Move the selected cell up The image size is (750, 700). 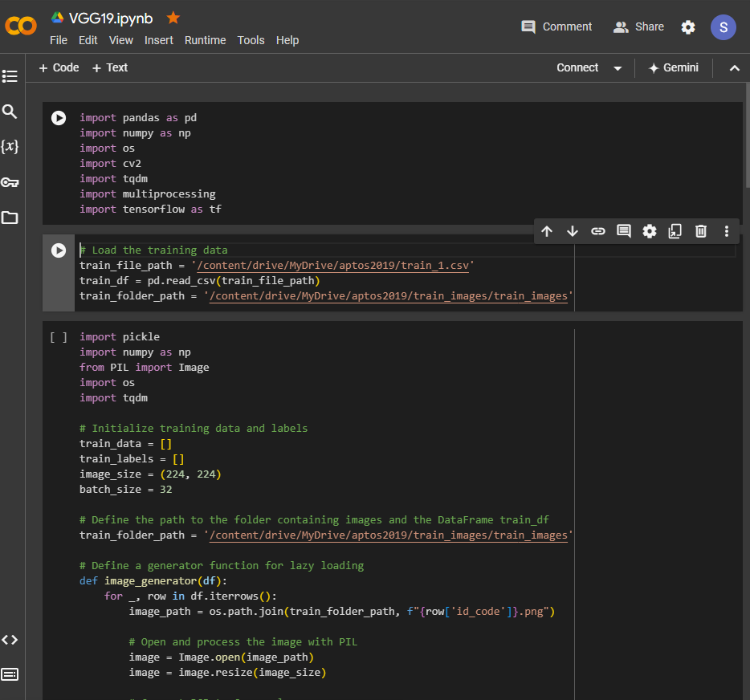pos(547,231)
